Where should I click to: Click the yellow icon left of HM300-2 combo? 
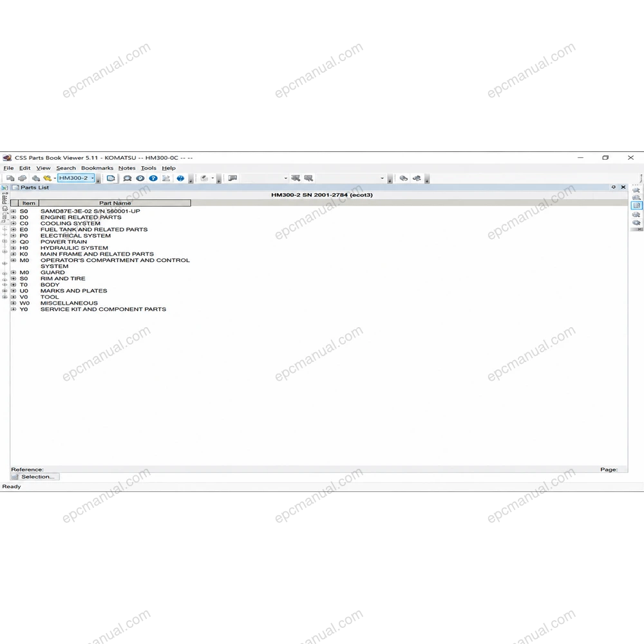47,178
